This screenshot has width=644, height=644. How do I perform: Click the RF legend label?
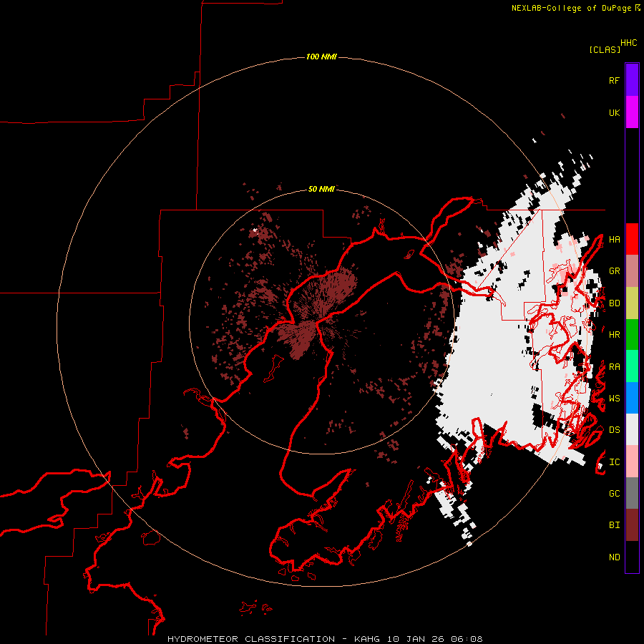(614, 80)
